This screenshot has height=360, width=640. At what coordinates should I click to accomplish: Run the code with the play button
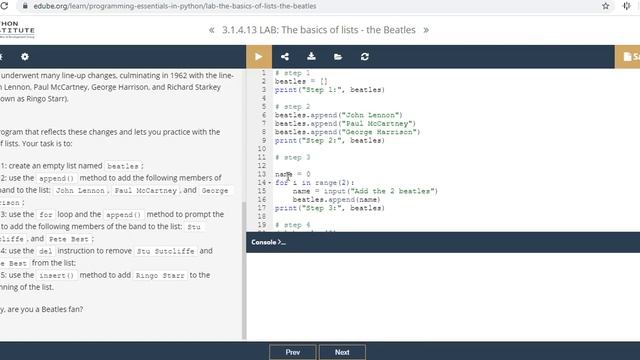(x=259, y=57)
